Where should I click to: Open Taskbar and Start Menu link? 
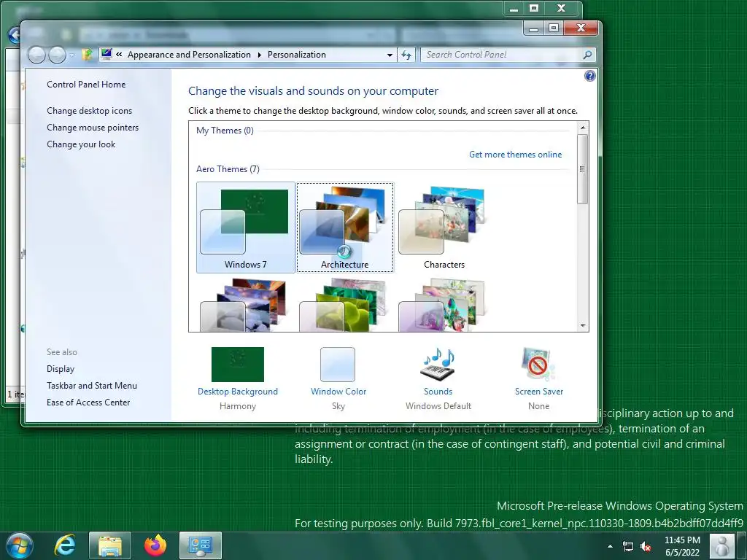(x=91, y=385)
